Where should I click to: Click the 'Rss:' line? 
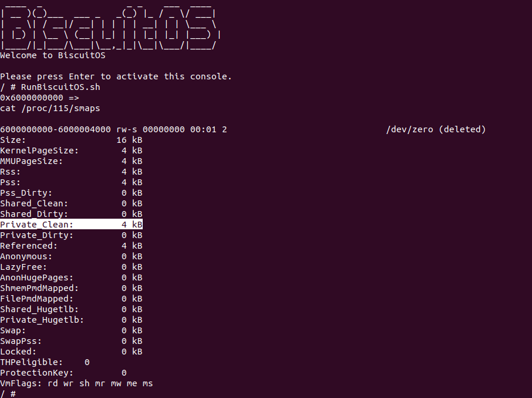tap(71, 172)
